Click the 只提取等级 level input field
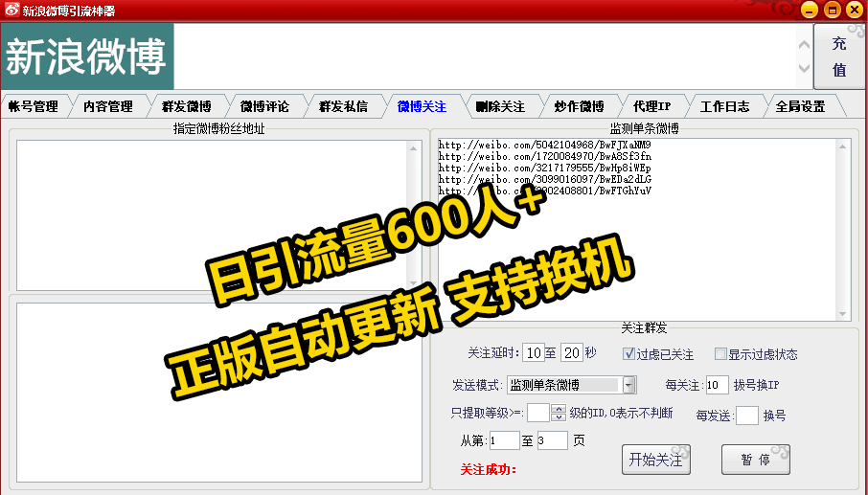 [x=538, y=413]
